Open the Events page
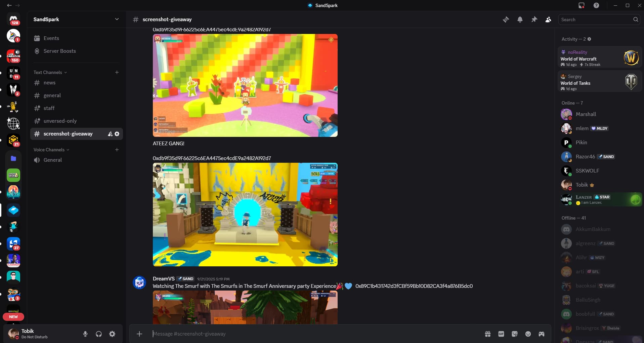 tap(76, 38)
